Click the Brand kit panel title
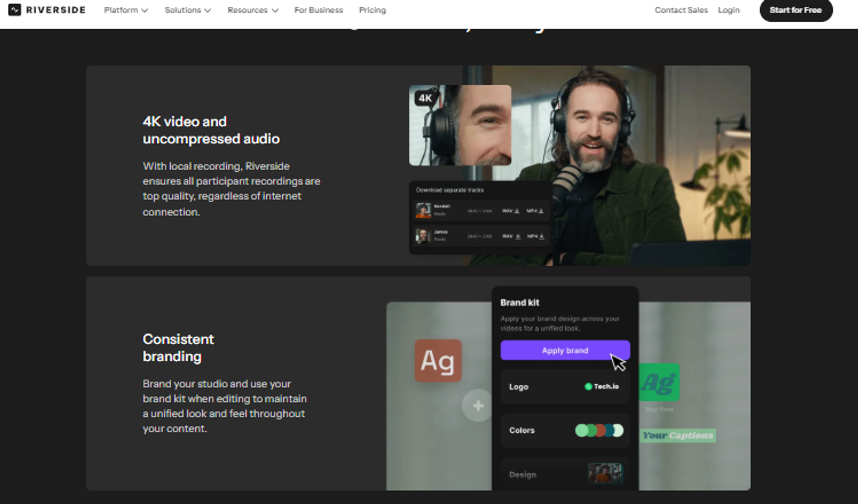 [x=520, y=302]
